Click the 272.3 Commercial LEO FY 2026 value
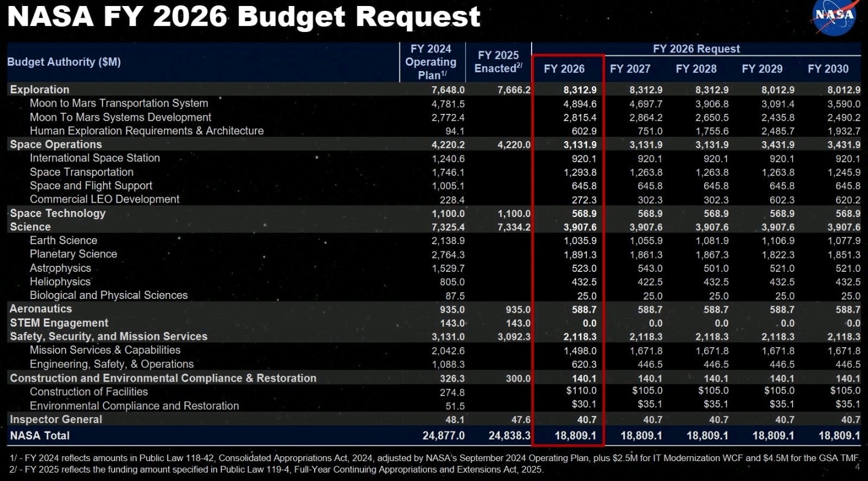 tap(584, 200)
